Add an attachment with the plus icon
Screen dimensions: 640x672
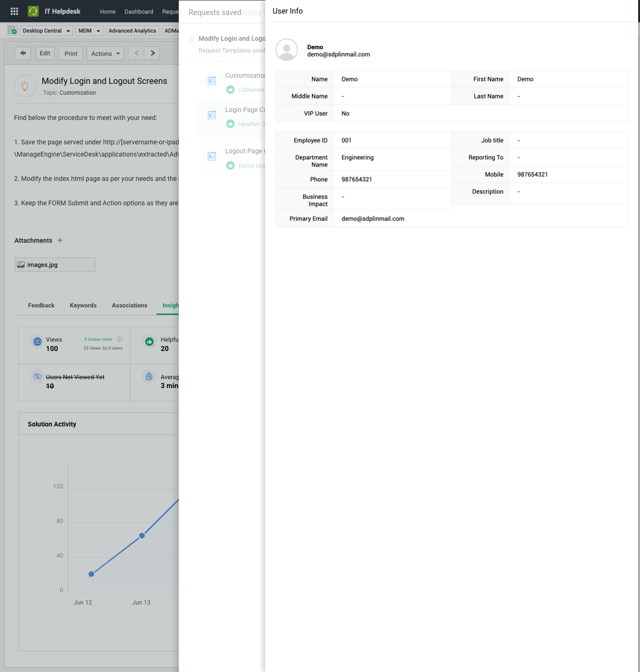point(60,240)
